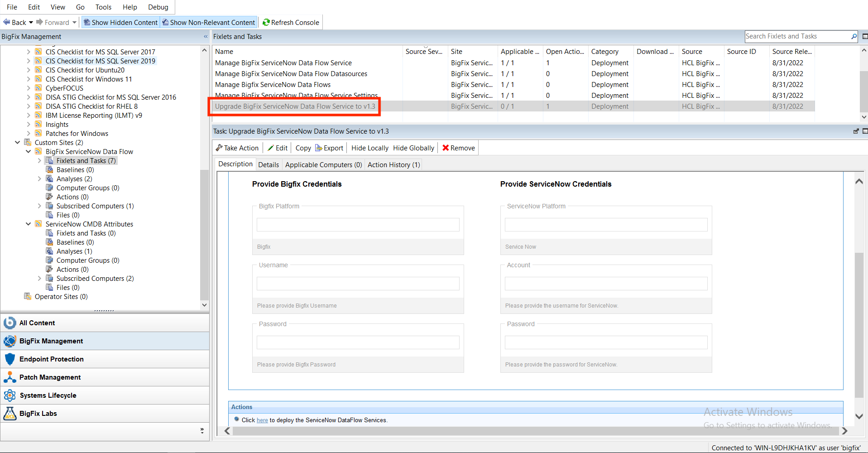Click the Back arrow icon
The image size is (868, 453).
click(6, 22)
